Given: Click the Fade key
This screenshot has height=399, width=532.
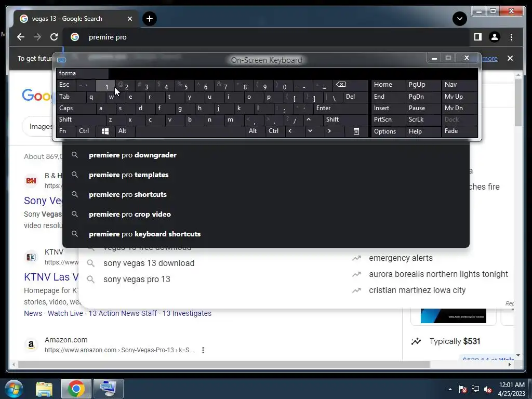Looking at the screenshot, I should (x=460, y=131).
